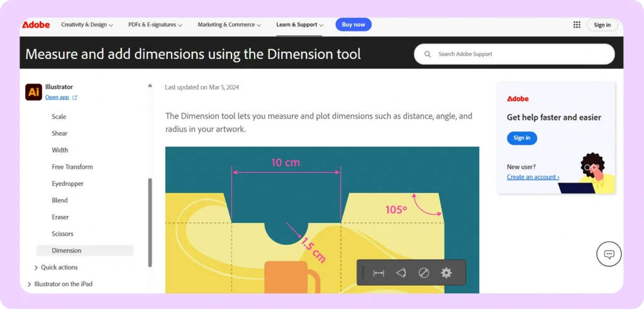This screenshot has height=309, width=644.
Task: Open the apps grid icon
Action: coord(577,24)
